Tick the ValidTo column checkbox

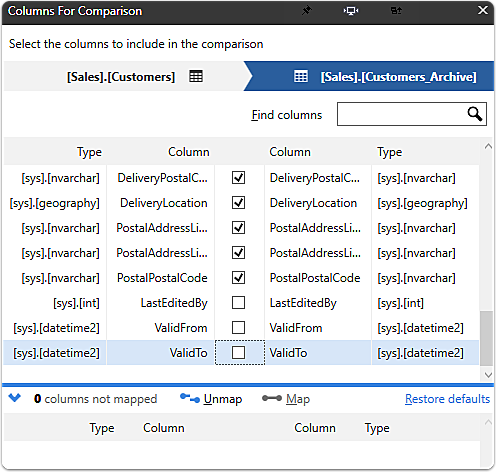coord(238,353)
